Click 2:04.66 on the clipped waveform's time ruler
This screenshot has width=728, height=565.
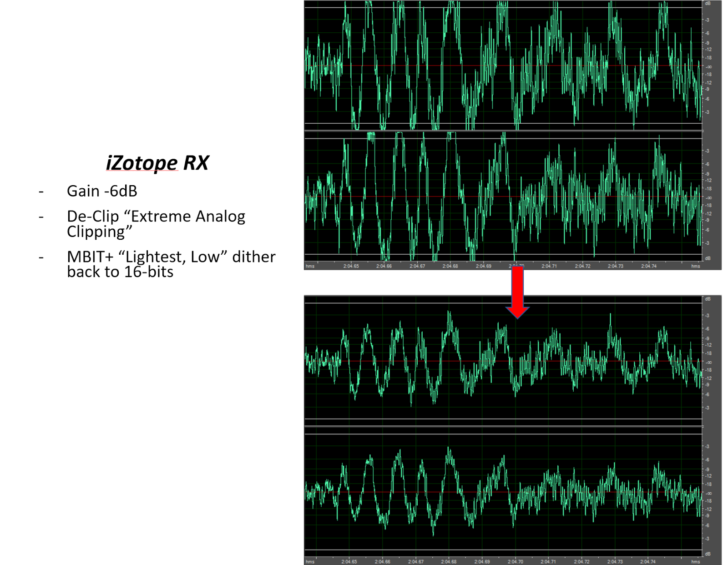[x=384, y=266]
